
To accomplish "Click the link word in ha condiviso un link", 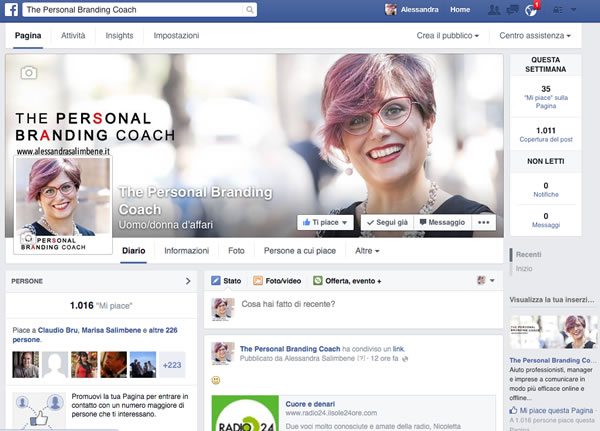I will tap(398, 349).
